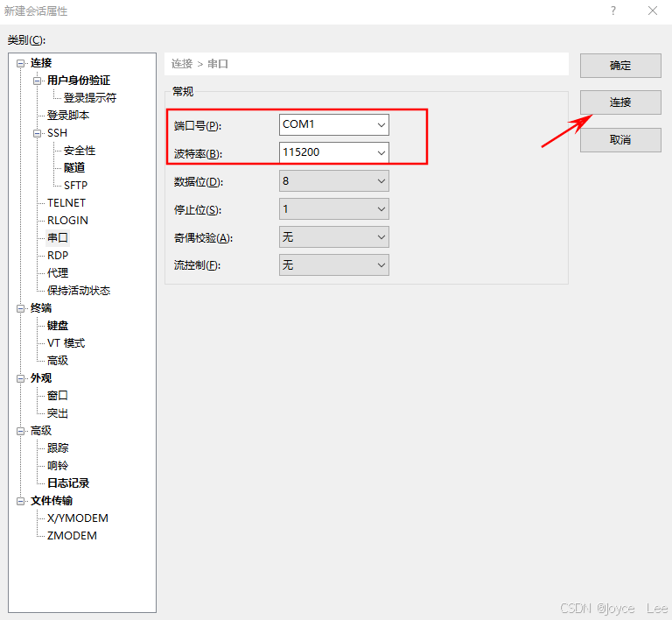The height and width of the screenshot is (620, 672).
Task: Select the RDP category
Action: [x=58, y=256]
